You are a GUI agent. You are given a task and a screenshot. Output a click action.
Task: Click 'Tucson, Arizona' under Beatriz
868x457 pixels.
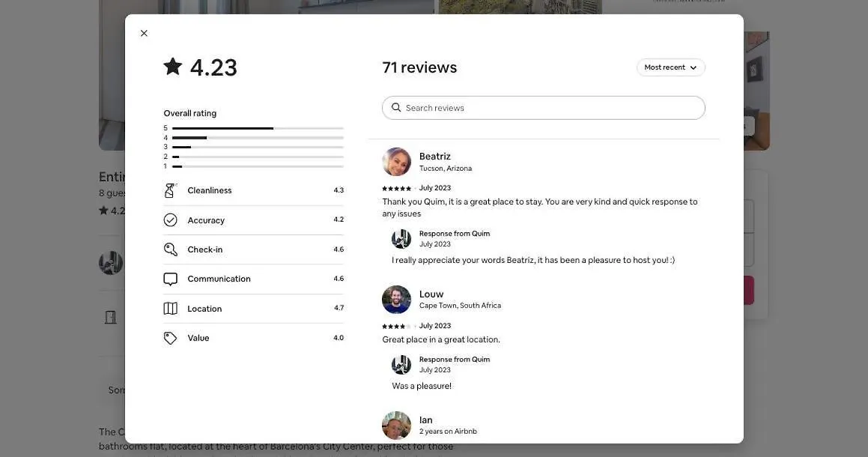tap(446, 169)
